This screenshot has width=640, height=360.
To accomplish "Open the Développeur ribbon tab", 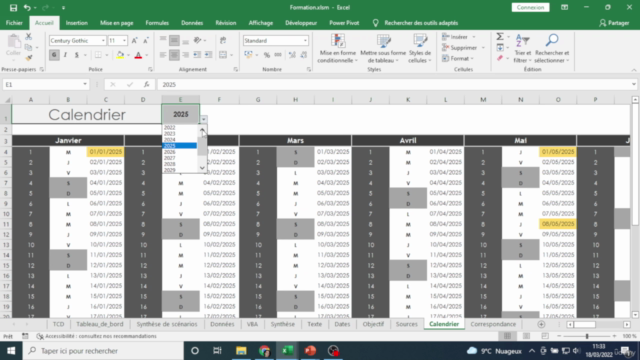I will [301, 23].
